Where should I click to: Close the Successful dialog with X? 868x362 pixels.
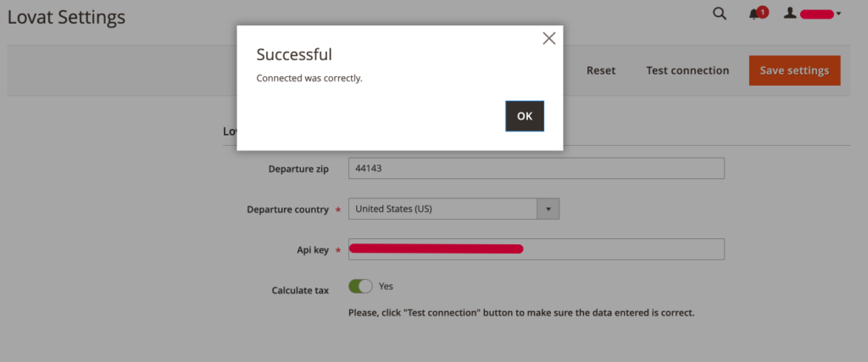click(x=548, y=38)
